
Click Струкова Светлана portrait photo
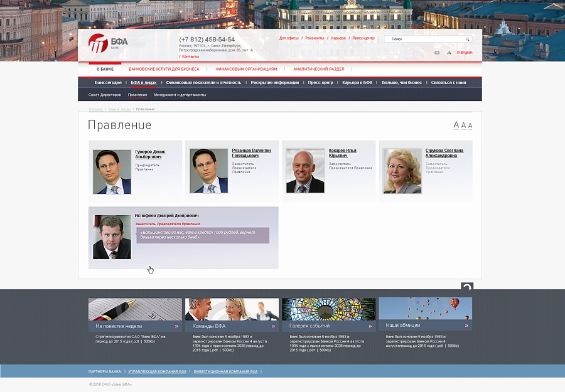click(x=402, y=171)
